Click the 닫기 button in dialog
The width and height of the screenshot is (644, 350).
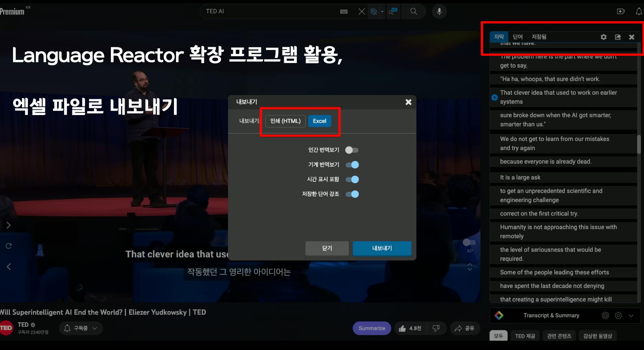tap(327, 248)
